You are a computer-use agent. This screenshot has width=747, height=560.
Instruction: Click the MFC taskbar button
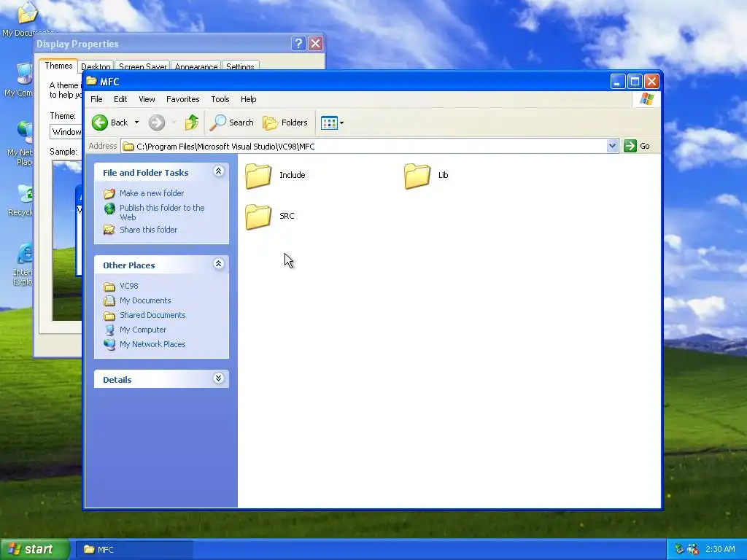coord(134,550)
